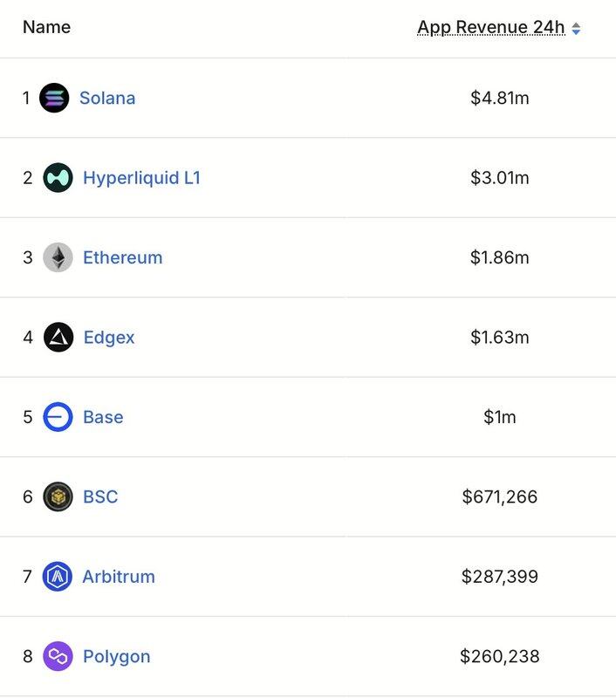Screen dimensions: 616x698
Task: Sort by App Revenue 24h header
Action: (490, 28)
